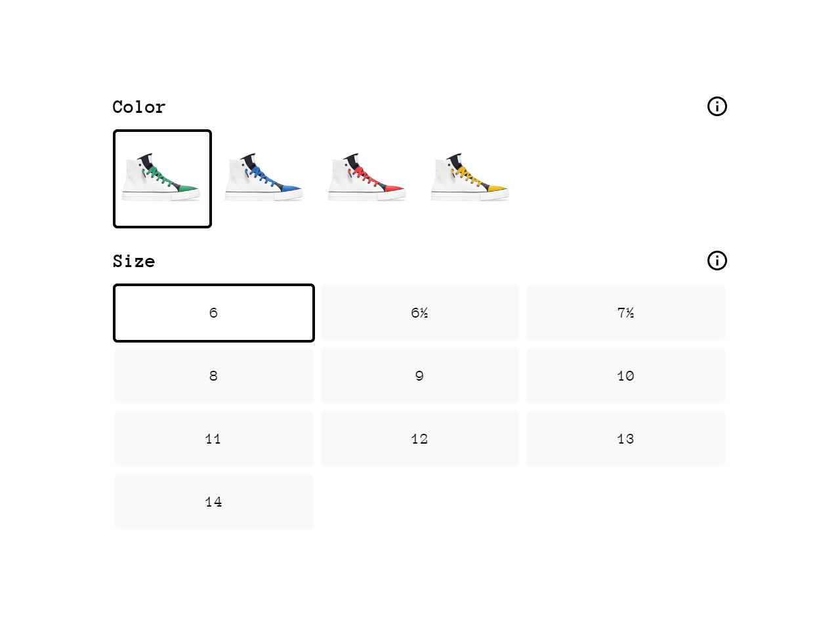The image size is (840, 630).
Task: Select size 12 option
Action: tap(420, 439)
